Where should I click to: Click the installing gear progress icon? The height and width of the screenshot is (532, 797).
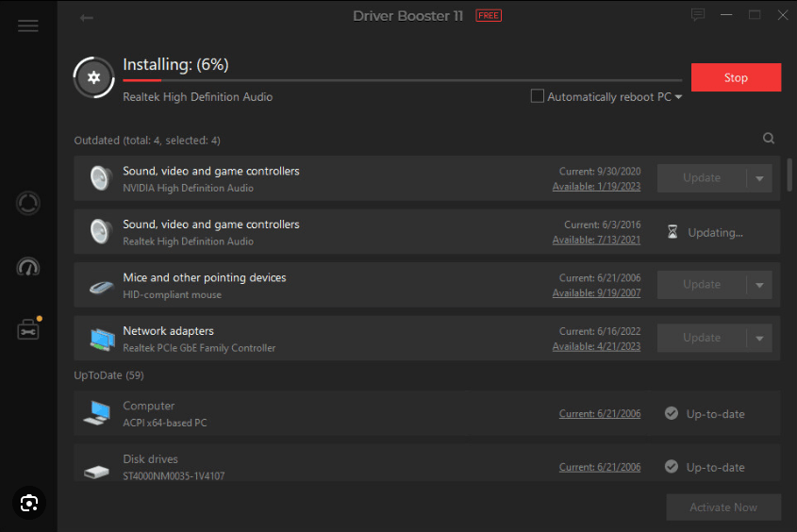pyautogui.click(x=93, y=77)
